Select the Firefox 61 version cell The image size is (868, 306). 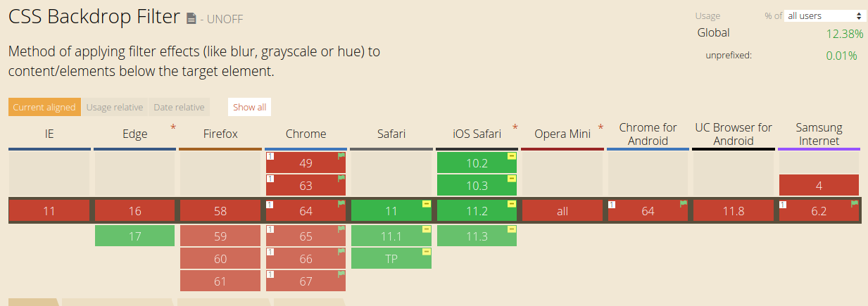pos(220,281)
